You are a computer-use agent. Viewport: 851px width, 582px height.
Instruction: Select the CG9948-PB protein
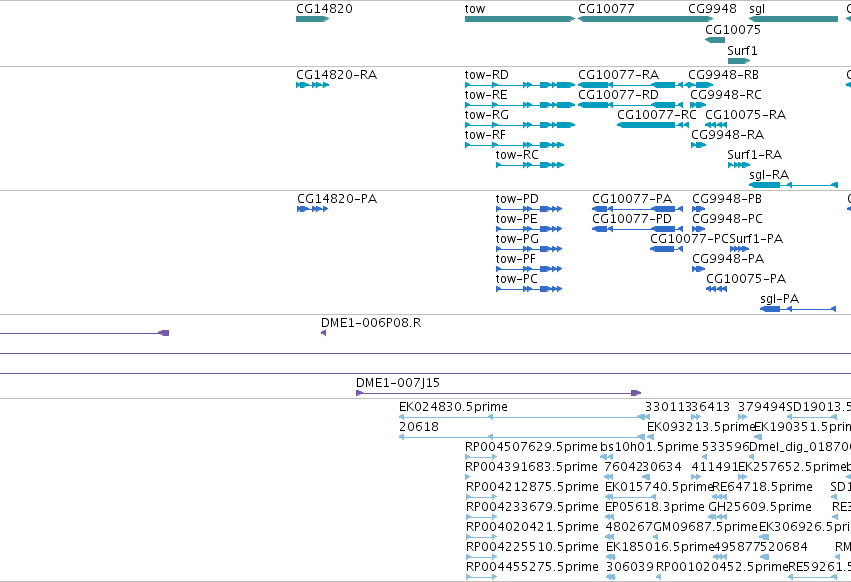click(x=698, y=209)
